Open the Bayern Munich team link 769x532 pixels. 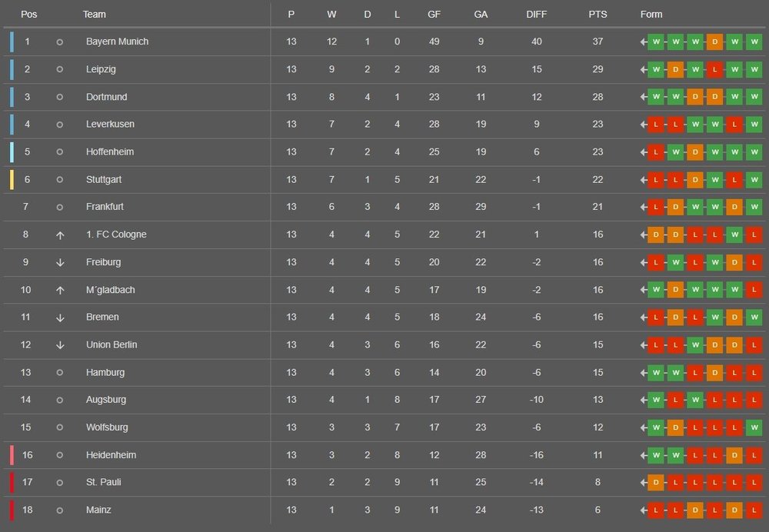(117, 42)
